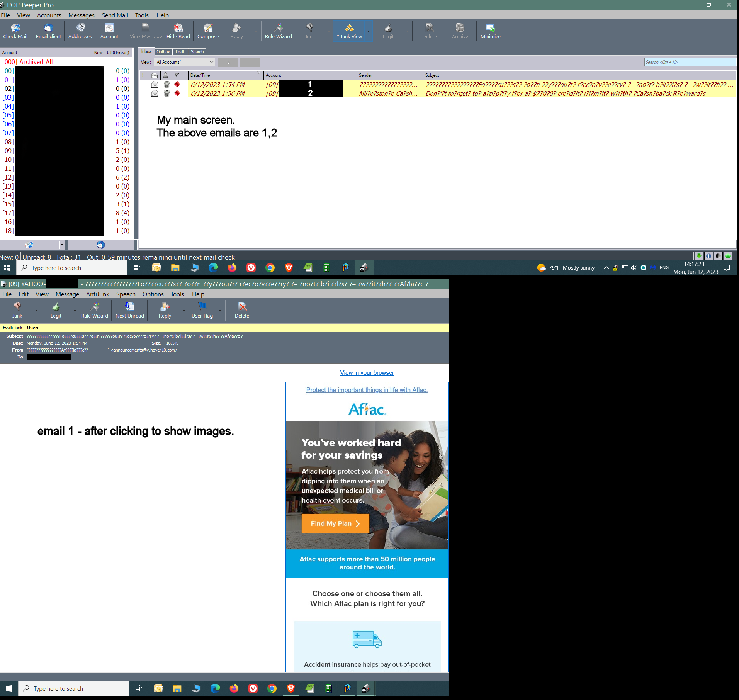
Task: Follow the Protect the important things Aflac link
Action: (367, 390)
